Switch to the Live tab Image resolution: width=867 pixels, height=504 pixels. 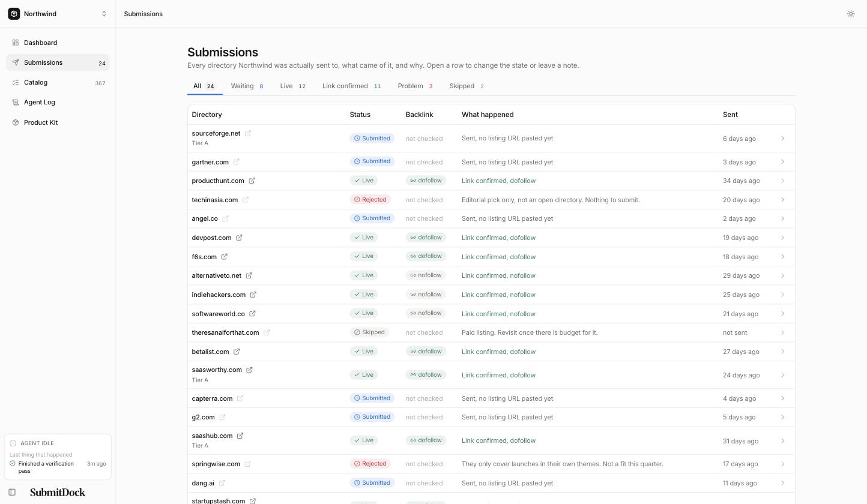point(293,86)
